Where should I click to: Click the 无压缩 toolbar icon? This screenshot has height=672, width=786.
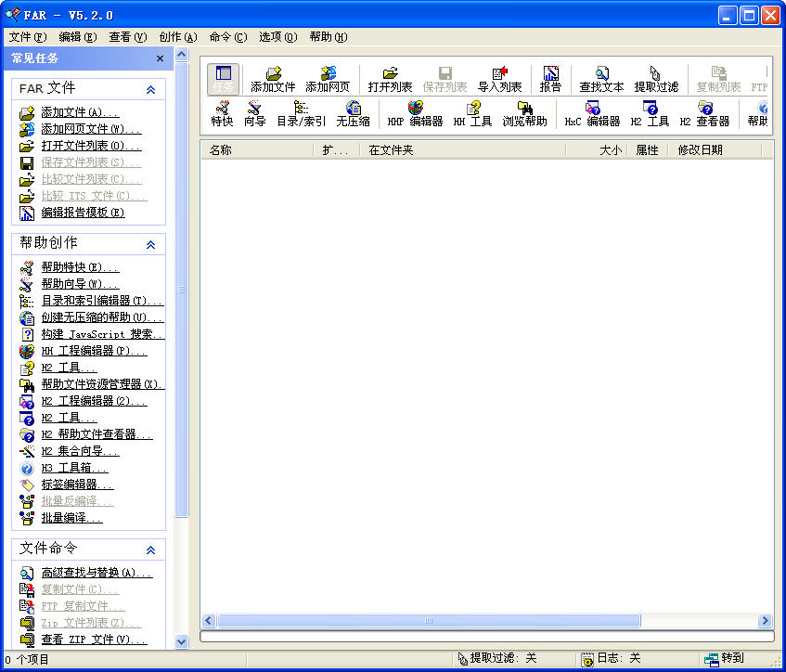[353, 114]
